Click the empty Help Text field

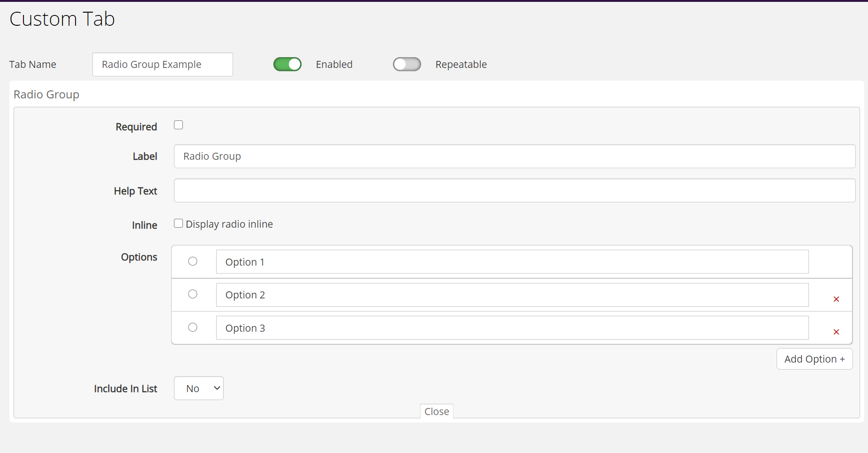[514, 190]
